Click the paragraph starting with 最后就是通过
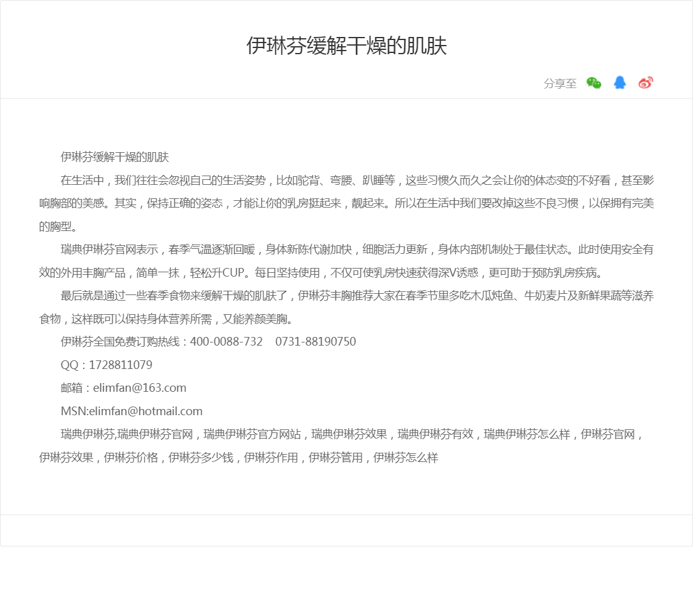This screenshot has height=616, width=693. pos(346,307)
